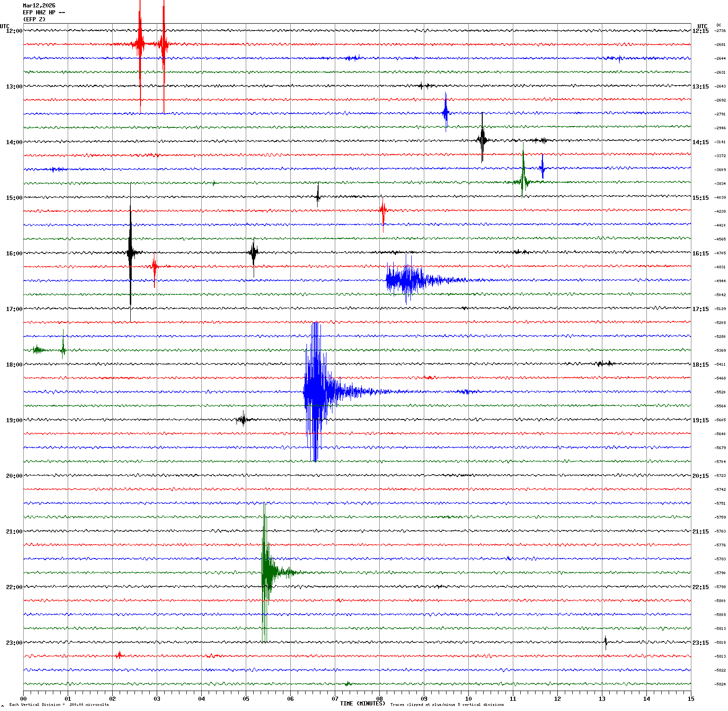Click the 23:15 label on the right axis

[x=700, y=643]
